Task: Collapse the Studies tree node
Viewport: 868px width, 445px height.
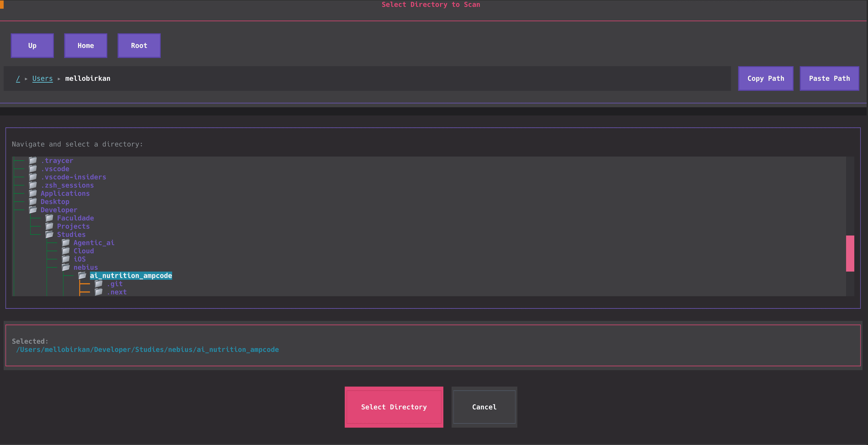Action: click(71, 234)
